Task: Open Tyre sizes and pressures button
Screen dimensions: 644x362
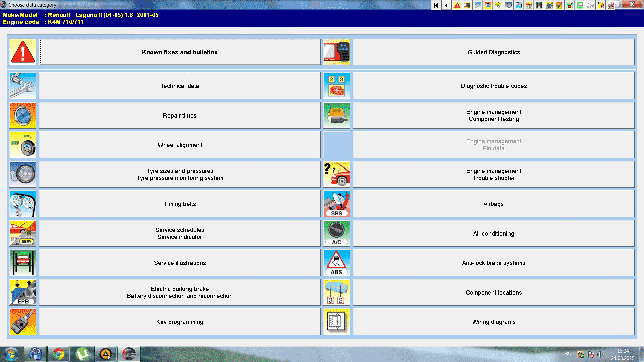Action: pyautogui.click(x=179, y=174)
